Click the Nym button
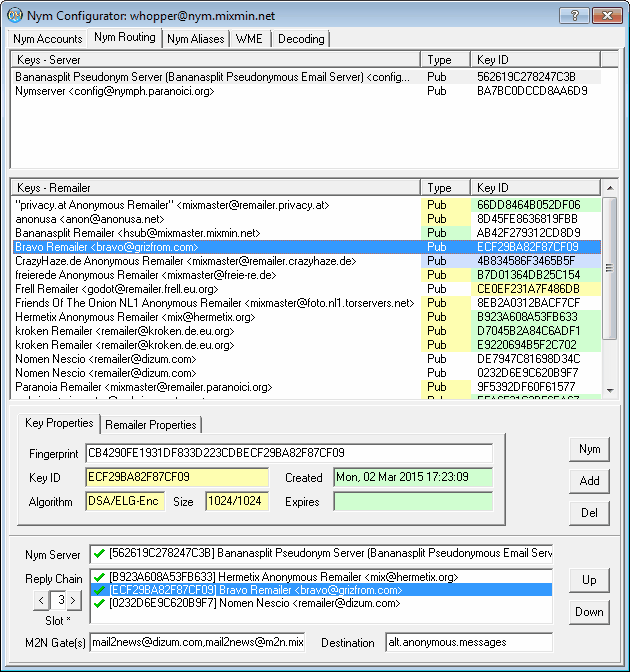 (589, 449)
